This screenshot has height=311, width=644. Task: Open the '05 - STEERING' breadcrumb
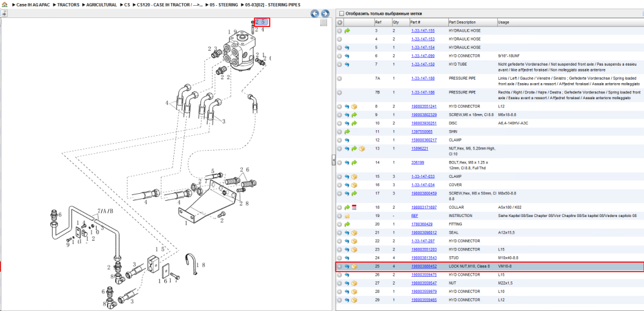pos(224,5)
